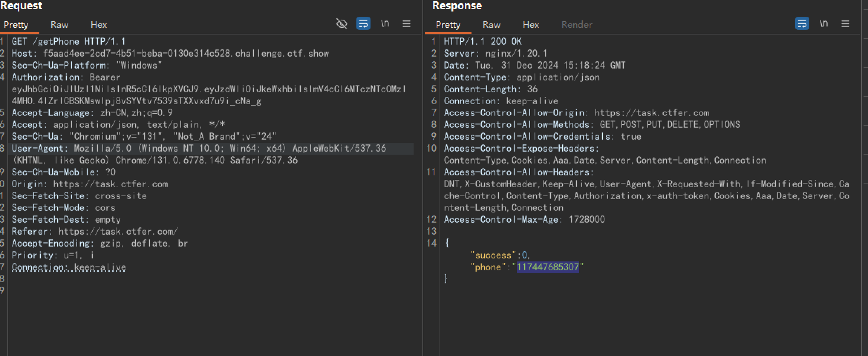Image resolution: width=868 pixels, height=356 pixels.
Task: Click the GET /getPhone request line
Action: 68,42
